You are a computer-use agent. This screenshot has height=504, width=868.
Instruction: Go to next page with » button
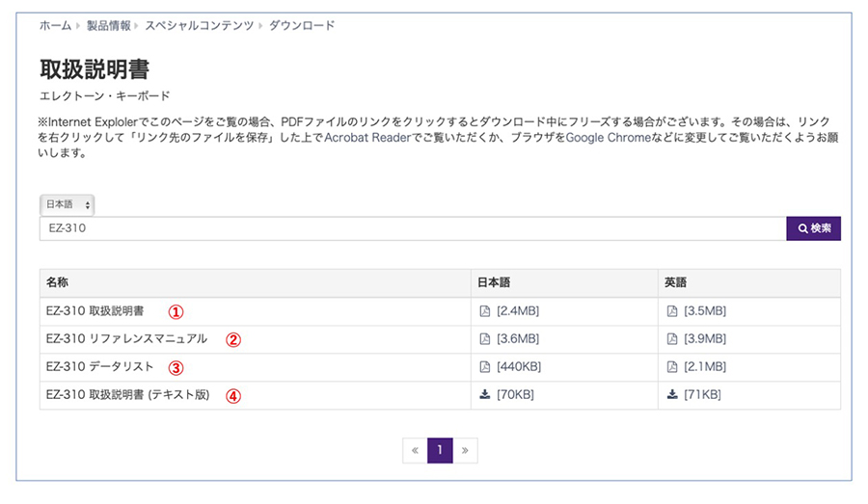(465, 450)
